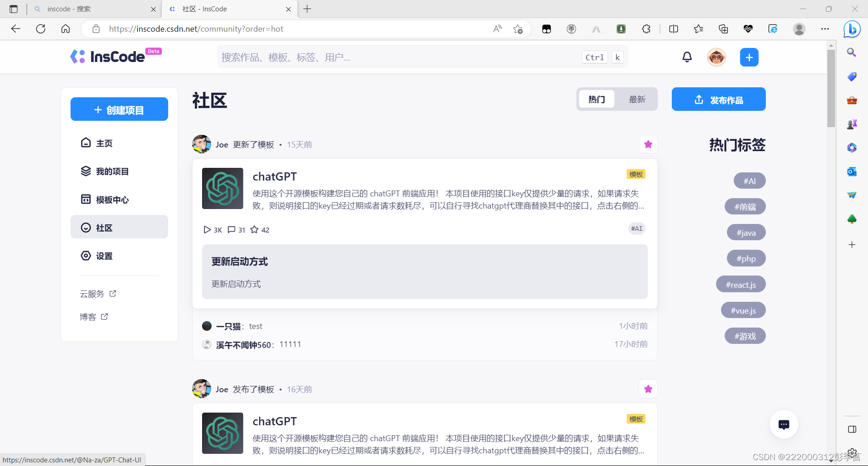Click the browser home icon
Viewport: 868px width, 466px height.
click(x=66, y=29)
